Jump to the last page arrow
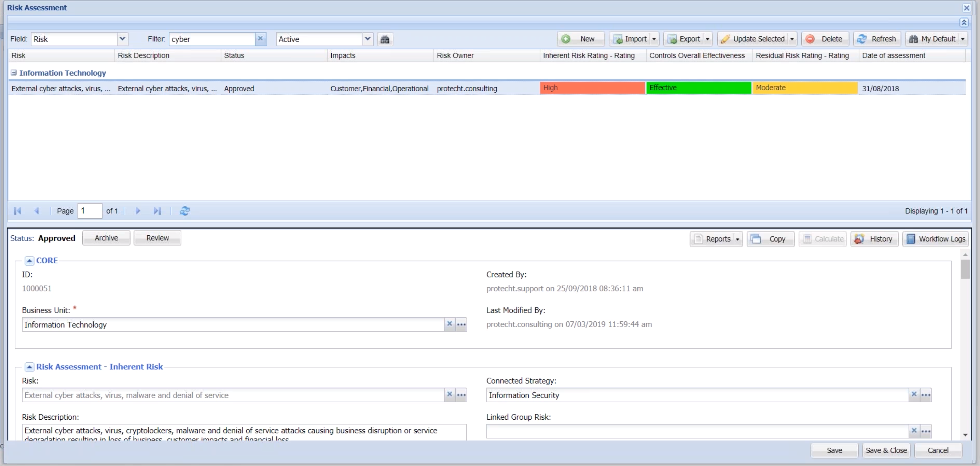 coord(157,211)
